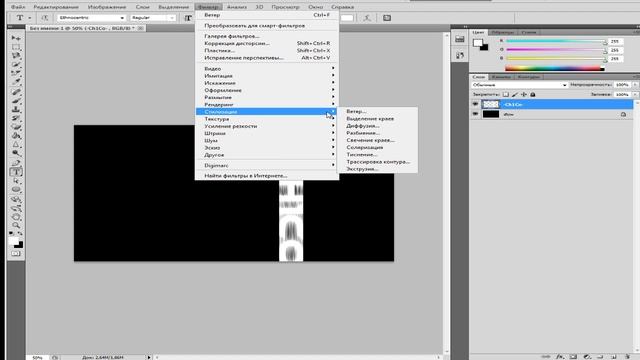Viewport: 640px width, 360px height.
Task: Click the lock transparent pixels icon
Action: pyautogui.click(x=506, y=94)
